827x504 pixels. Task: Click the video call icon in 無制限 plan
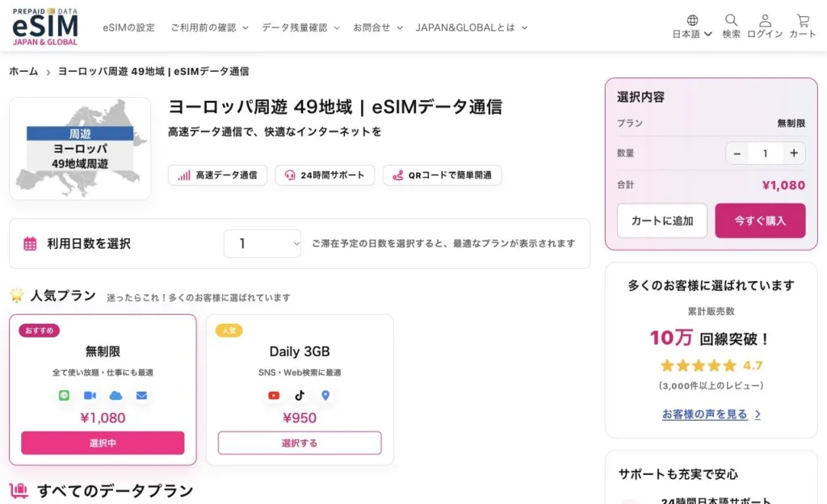pos(90,396)
